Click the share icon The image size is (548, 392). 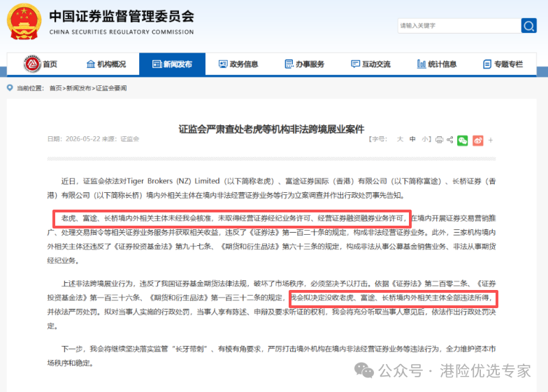(450, 140)
